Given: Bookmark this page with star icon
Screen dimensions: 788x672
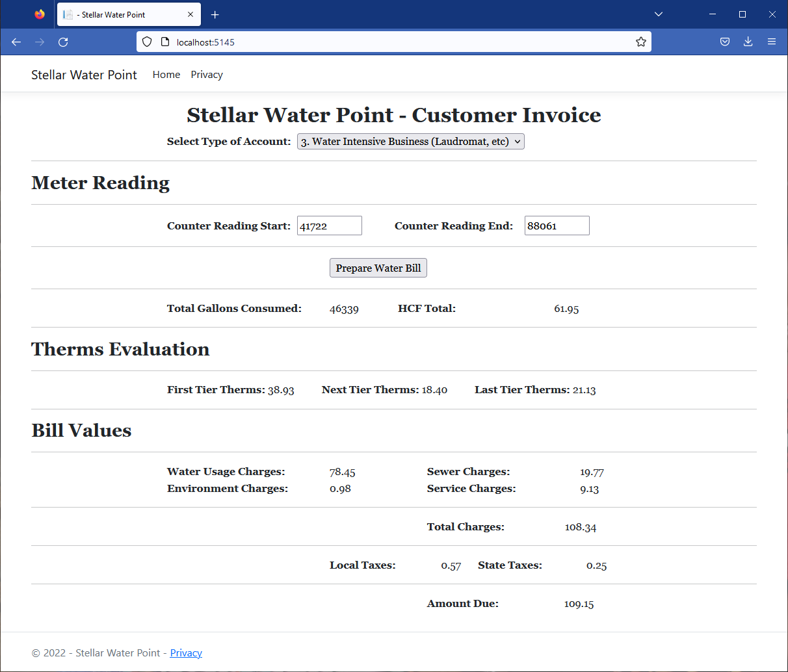Looking at the screenshot, I should pyautogui.click(x=641, y=42).
